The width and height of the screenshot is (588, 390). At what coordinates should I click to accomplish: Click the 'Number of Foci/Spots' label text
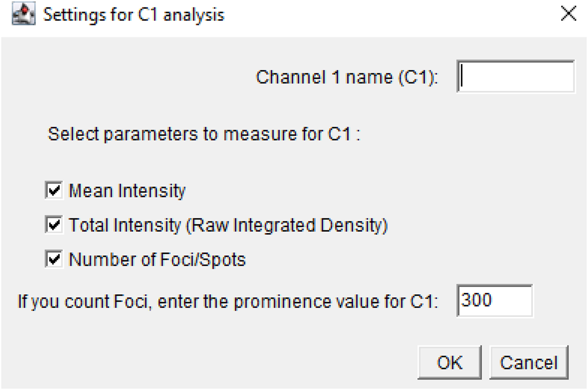[x=157, y=260]
